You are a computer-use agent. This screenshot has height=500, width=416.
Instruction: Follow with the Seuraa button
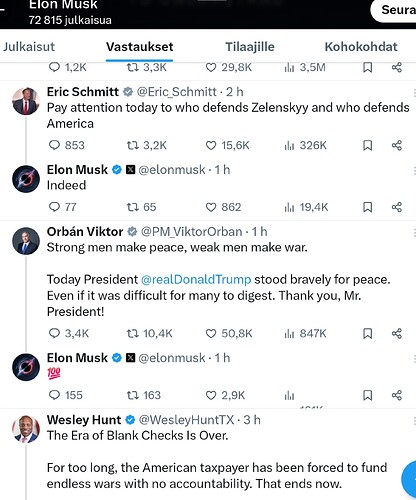coord(395,10)
